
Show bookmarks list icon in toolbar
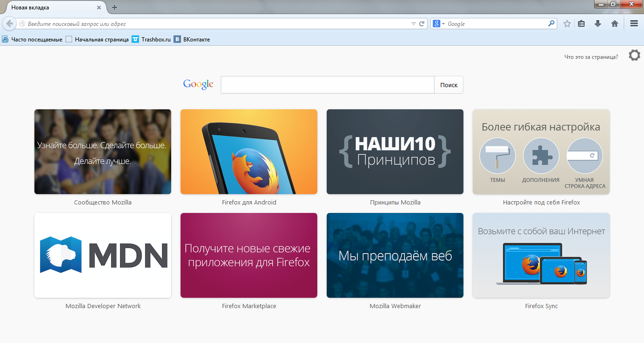[582, 24]
